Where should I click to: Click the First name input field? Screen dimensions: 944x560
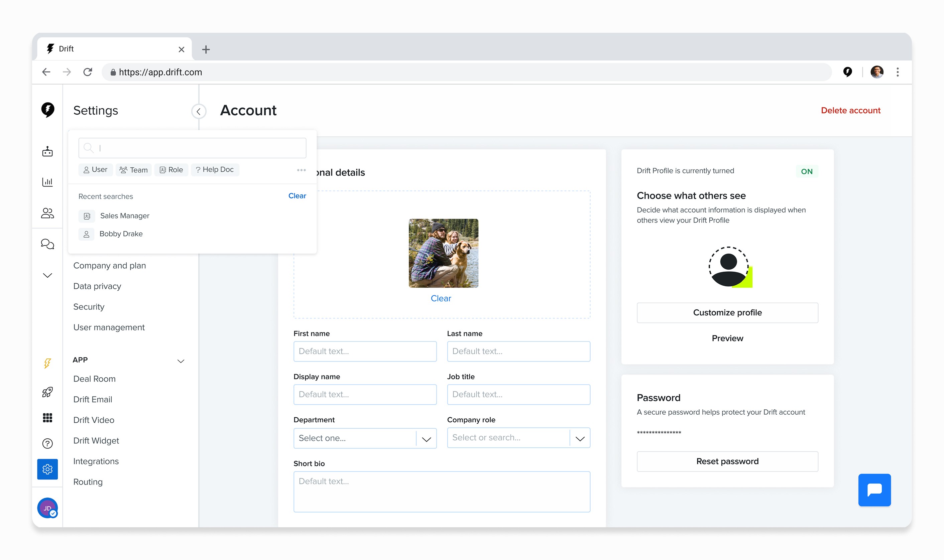pos(365,351)
